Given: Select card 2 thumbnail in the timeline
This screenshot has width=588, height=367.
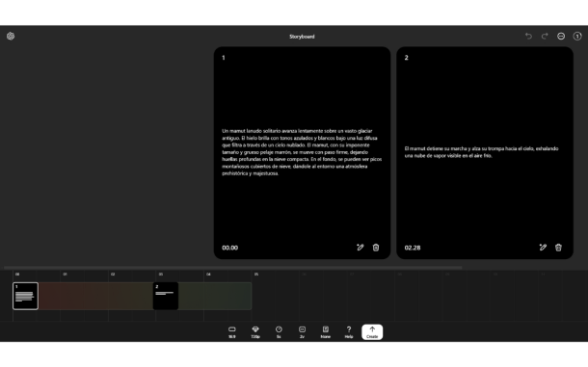Looking at the screenshot, I should tap(166, 296).
